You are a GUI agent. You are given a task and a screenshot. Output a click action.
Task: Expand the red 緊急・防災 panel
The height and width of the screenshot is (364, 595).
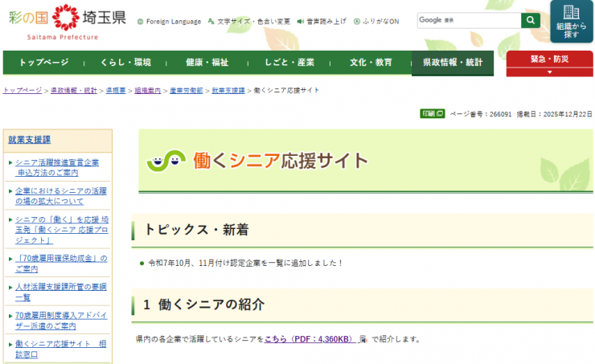coord(549,63)
